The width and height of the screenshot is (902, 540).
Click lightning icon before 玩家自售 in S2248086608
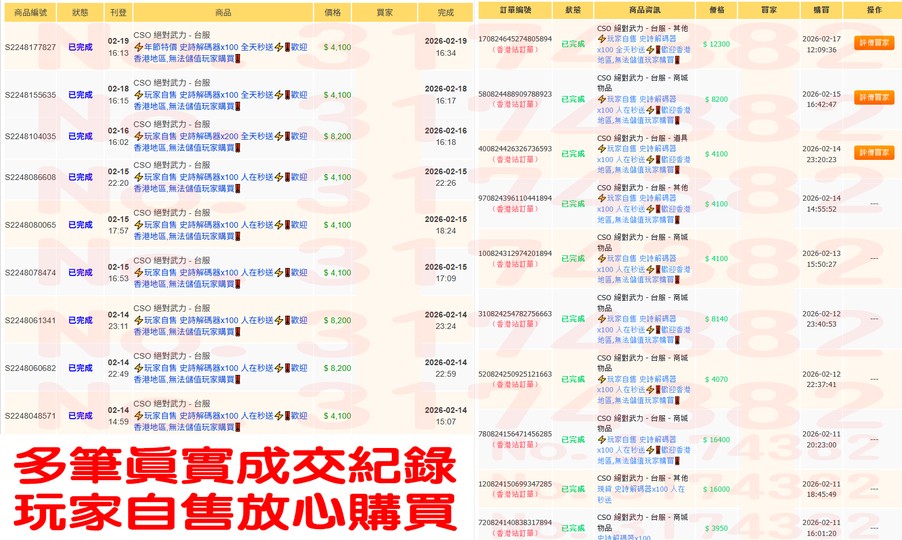(138, 177)
